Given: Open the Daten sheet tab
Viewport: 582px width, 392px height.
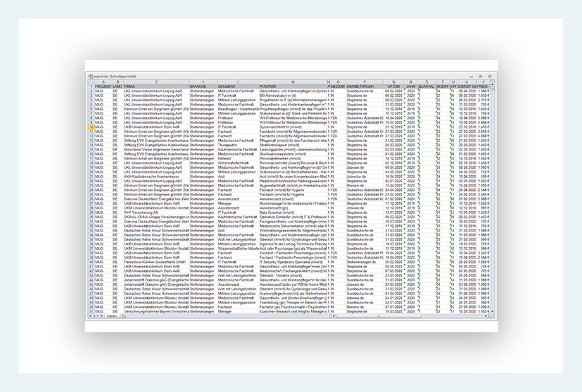Looking at the screenshot, I should [x=111, y=316].
